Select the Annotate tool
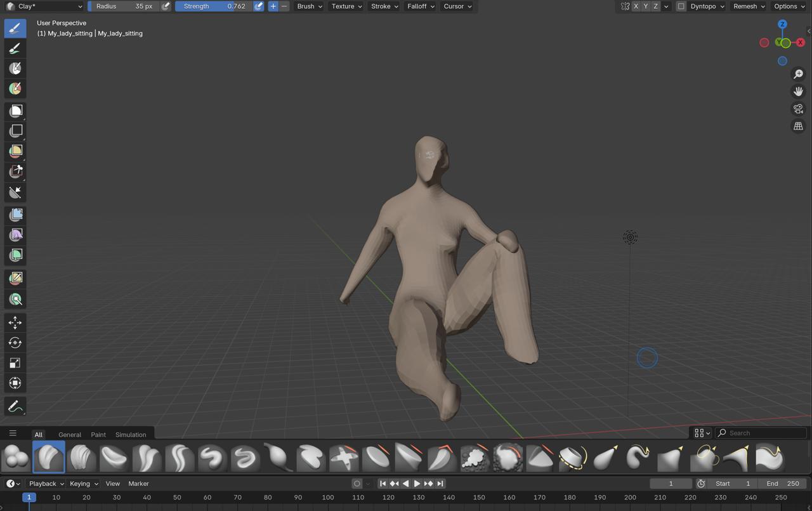This screenshot has width=812, height=511. pos(15,407)
